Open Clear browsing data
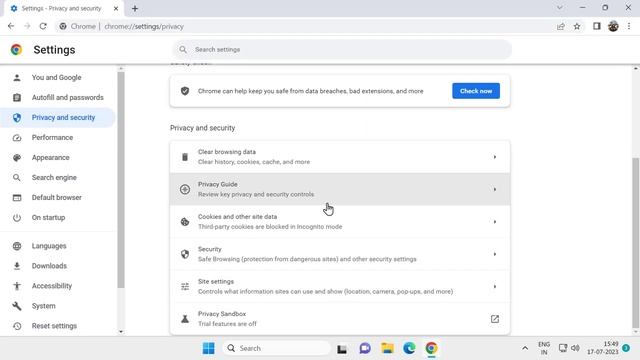Image resolution: width=640 pixels, height=360 pixels. point(340,157)
